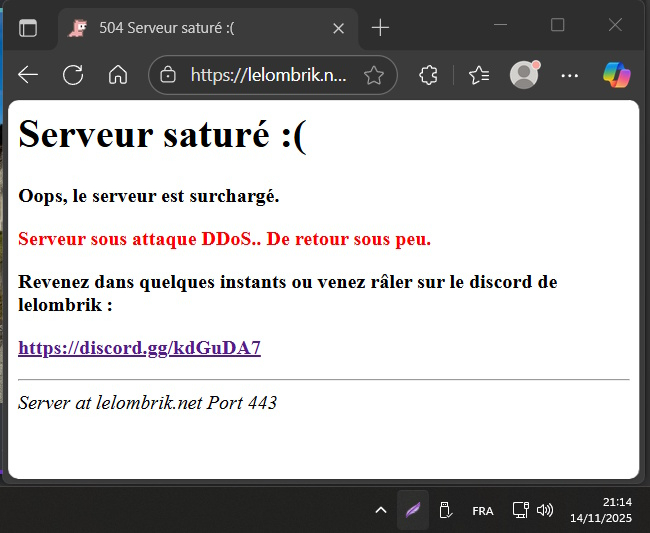Open Settings and more menu
Viewport: 650px width, 533px height.
(570, 75)
